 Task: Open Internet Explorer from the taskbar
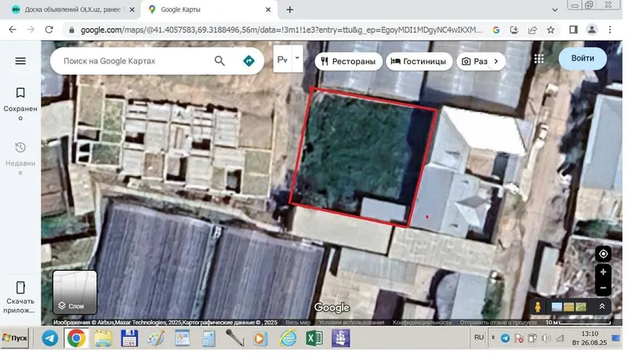point(288,338)
